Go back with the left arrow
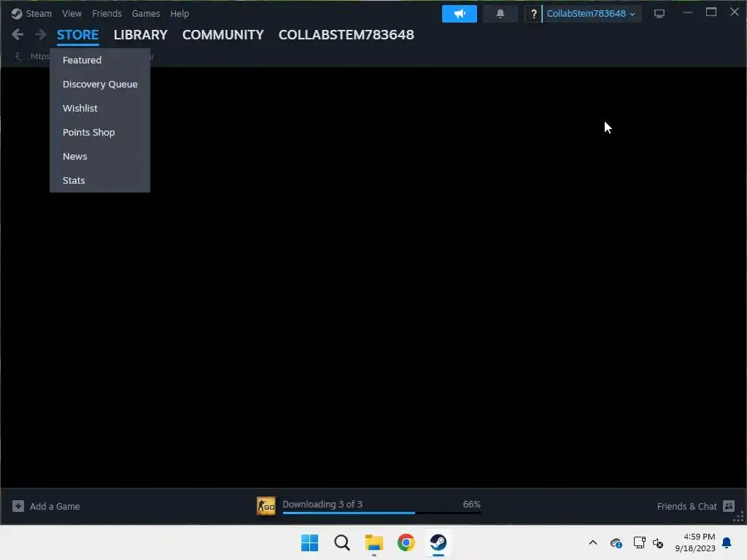Image resolution: width=747 pixels, height=560 pixels. point(18,34)
